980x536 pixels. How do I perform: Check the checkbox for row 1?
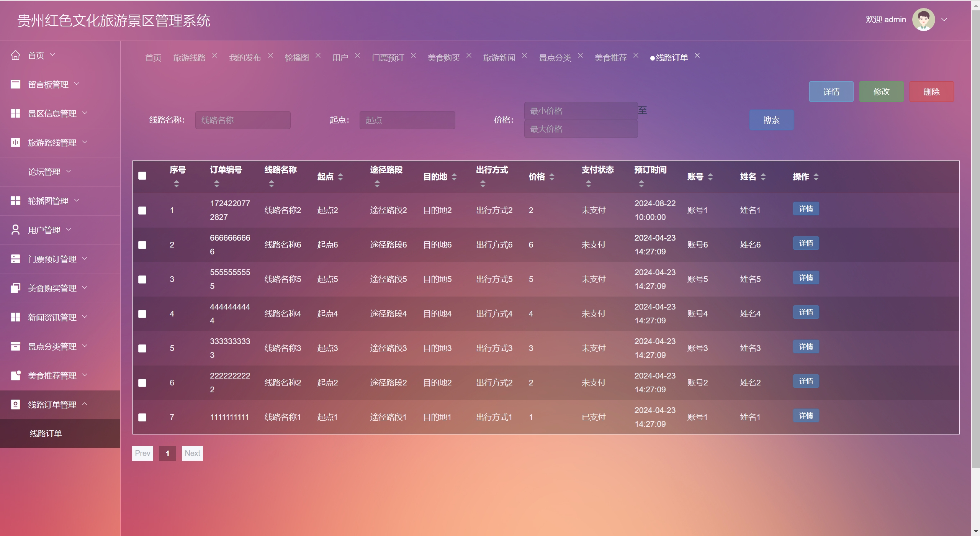(142, 210)
